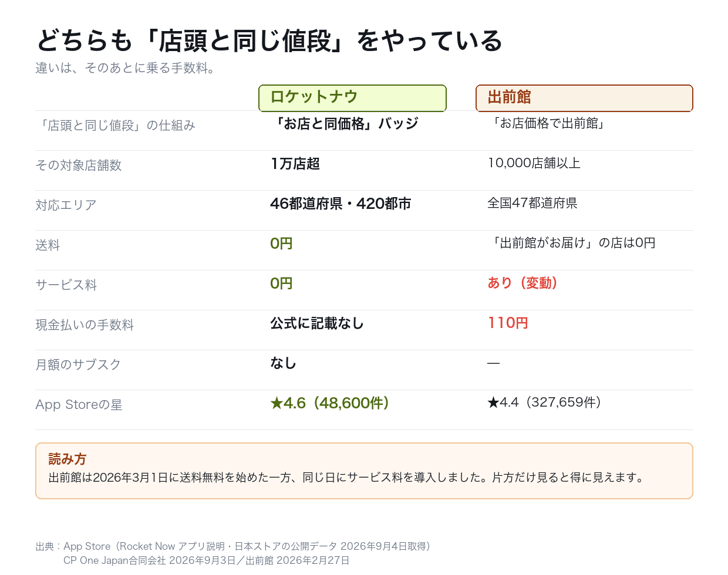Image resolution: width=728 pixels, height=575 pixels.
Task: Select the value 1万店超
Action: click(295, 164)
